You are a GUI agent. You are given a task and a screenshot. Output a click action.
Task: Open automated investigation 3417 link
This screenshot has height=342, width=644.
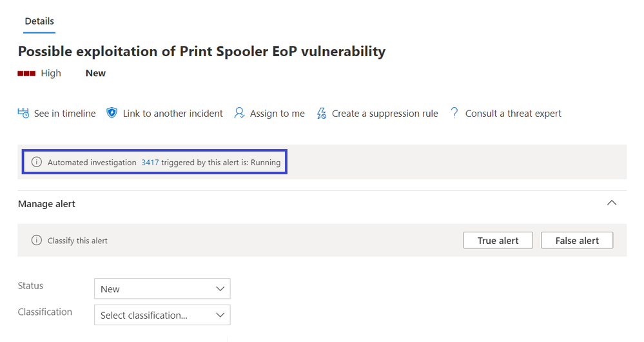pos(150,163)
